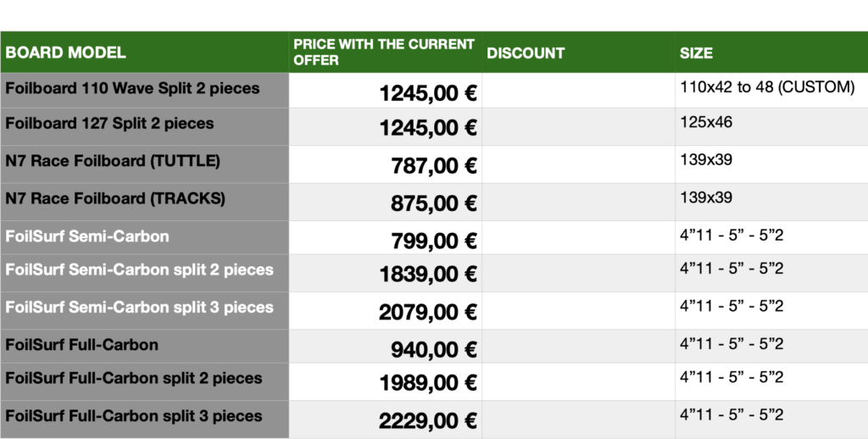Screen dimensions: 868x439
Task: Select the empty discount cell for FoilSurf Full-Carbon
Action: pos(578,346)
